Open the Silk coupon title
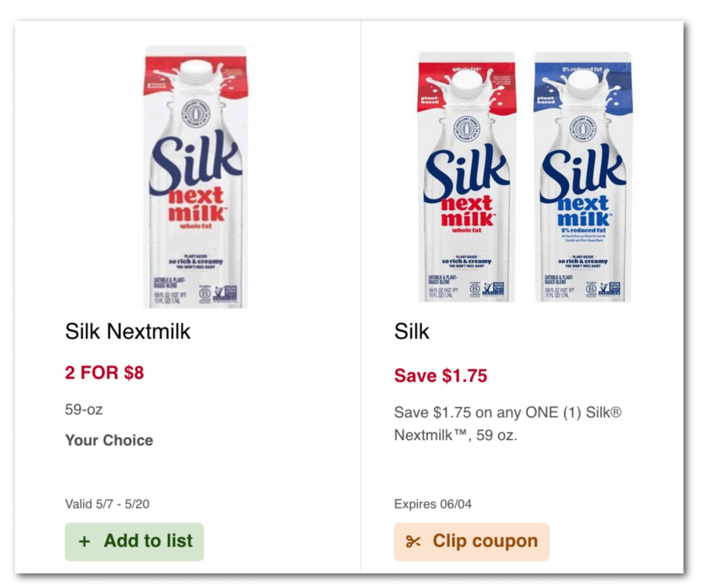The image size is (704, 588). point(411,332)
